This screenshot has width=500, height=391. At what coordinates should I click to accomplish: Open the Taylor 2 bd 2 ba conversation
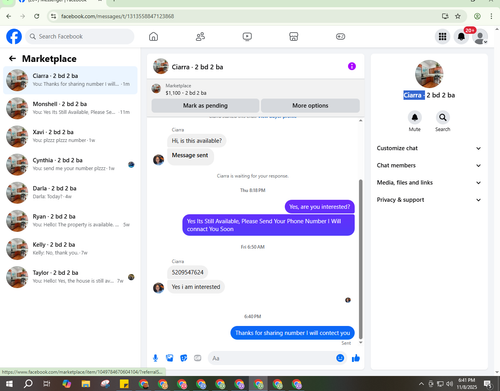click(x=70, y=277)
